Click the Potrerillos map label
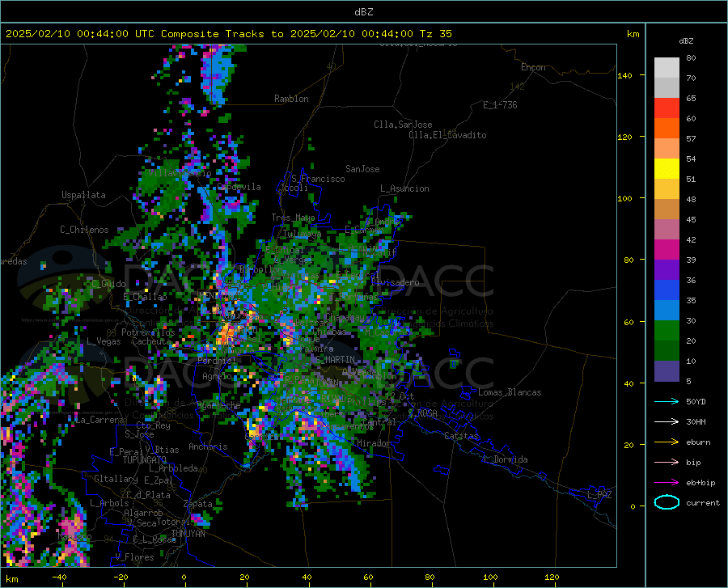The image size is (728, 588). coord(148,332)
